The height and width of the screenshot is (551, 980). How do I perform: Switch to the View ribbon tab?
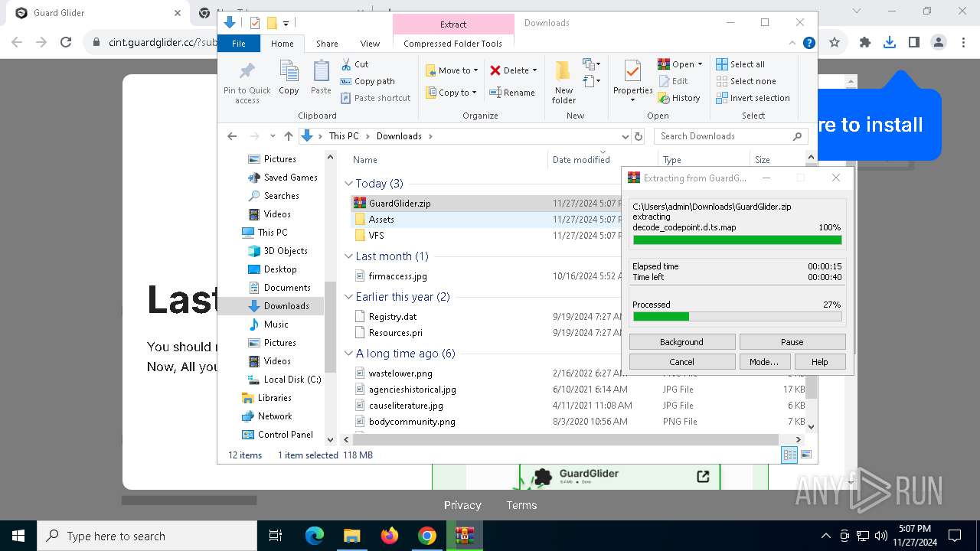370,44
